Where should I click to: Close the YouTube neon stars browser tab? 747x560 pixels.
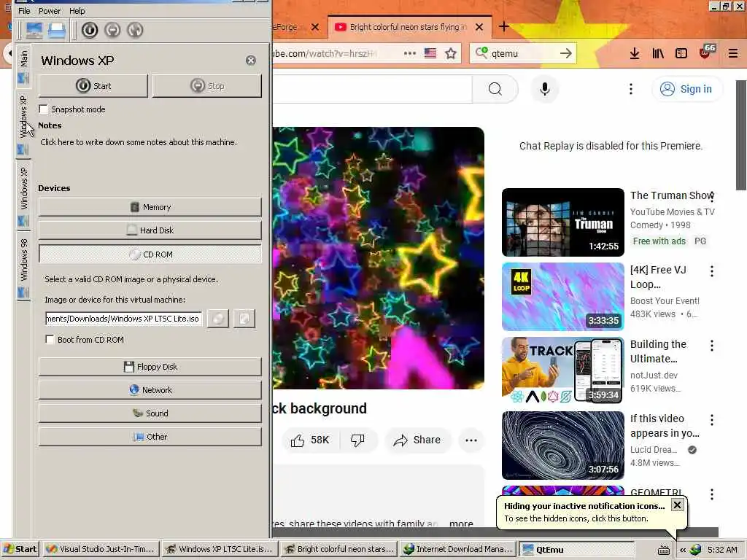pyautogui.click(x=479, y=27)
